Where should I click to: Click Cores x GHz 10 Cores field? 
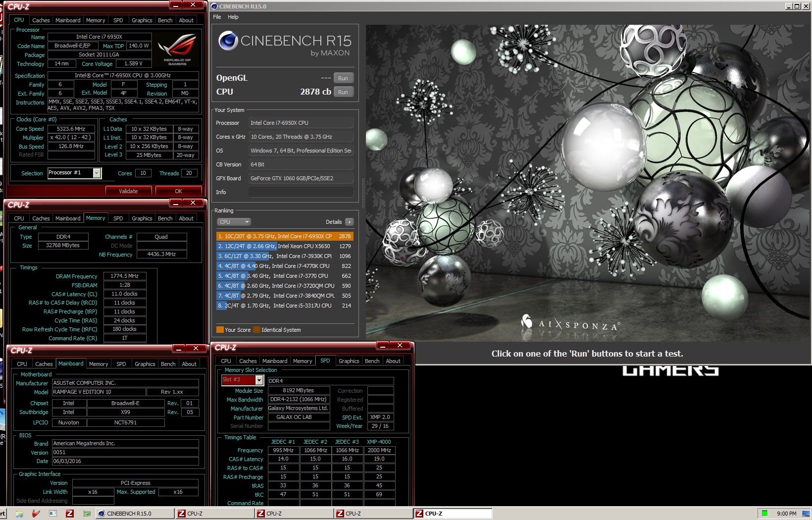tap(301, 137)
